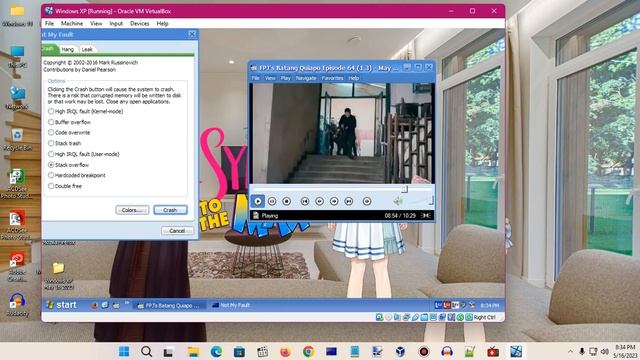Viewport: 640px width, 360px height.
Task: Open the VirtualBox Input menu
Action: coord(116,24)
